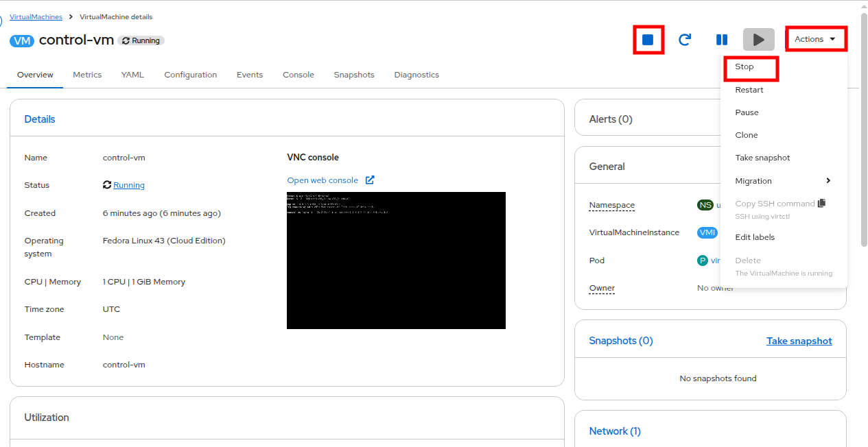Image resolution: width=868 pixels, height=447 pixels.
Task: Follow the VirtualMachines breadcrumb link
Action: pos(36,16)
